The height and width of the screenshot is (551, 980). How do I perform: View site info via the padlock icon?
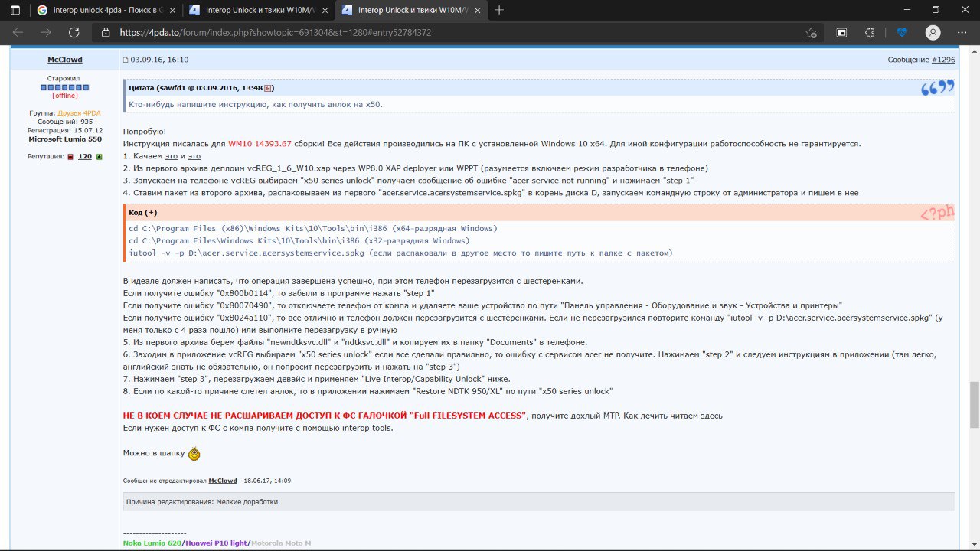click(x=106, y=33)
